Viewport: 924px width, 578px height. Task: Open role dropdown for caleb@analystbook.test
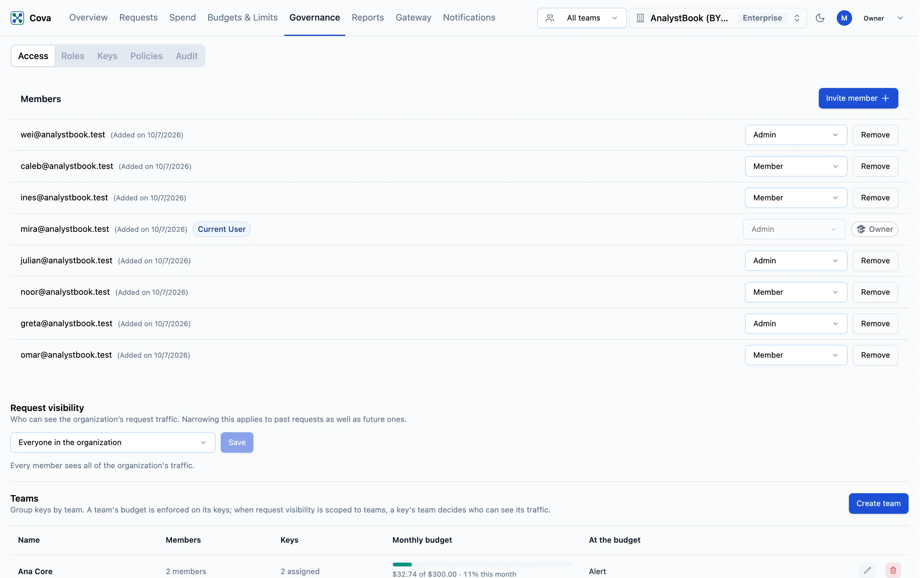point(796,166)
